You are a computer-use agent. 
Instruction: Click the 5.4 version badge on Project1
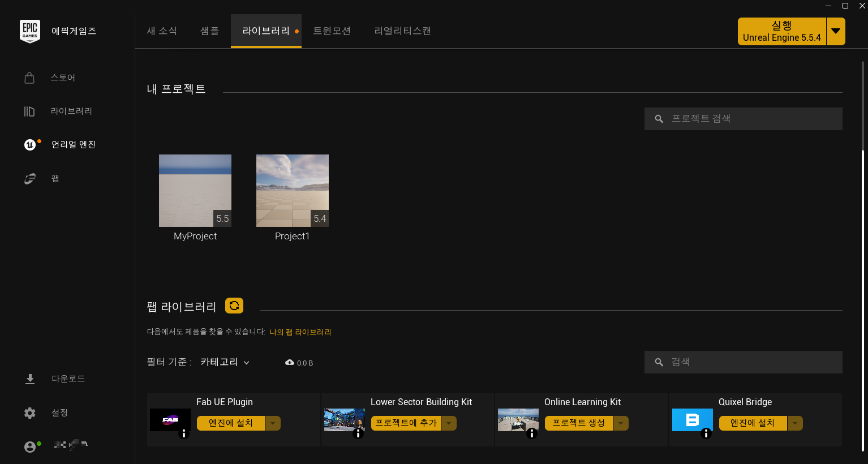tap(320, 218)
